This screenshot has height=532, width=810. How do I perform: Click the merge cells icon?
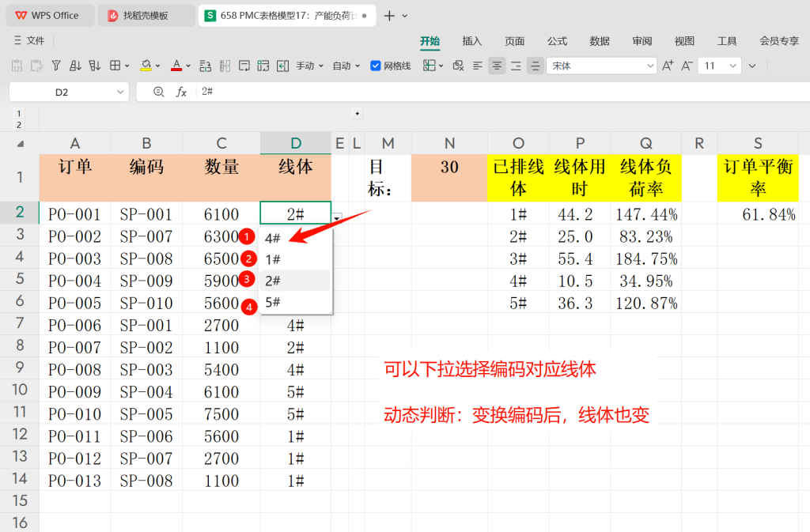(263, 66)
